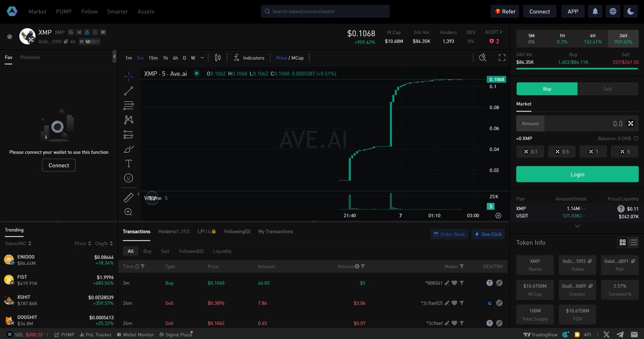Open transaction link for 3m Buy row
Image resolution: width=644 pixels, height=339 pixels.
point(499,283)
